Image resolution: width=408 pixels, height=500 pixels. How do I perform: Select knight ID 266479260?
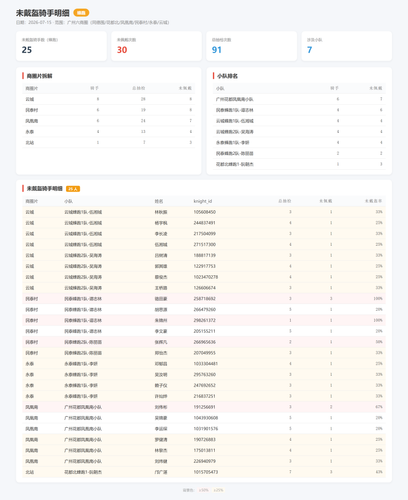pos(205,309)
